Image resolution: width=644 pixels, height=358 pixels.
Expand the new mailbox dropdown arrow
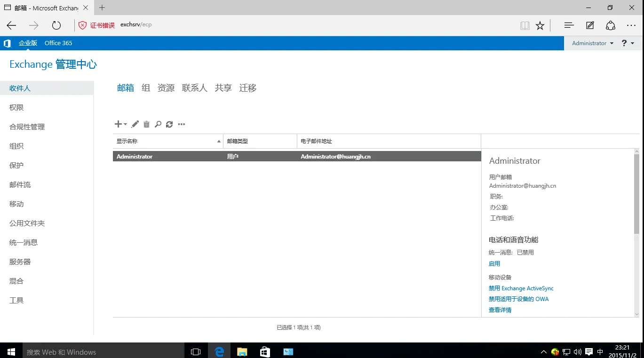point(125,124)
